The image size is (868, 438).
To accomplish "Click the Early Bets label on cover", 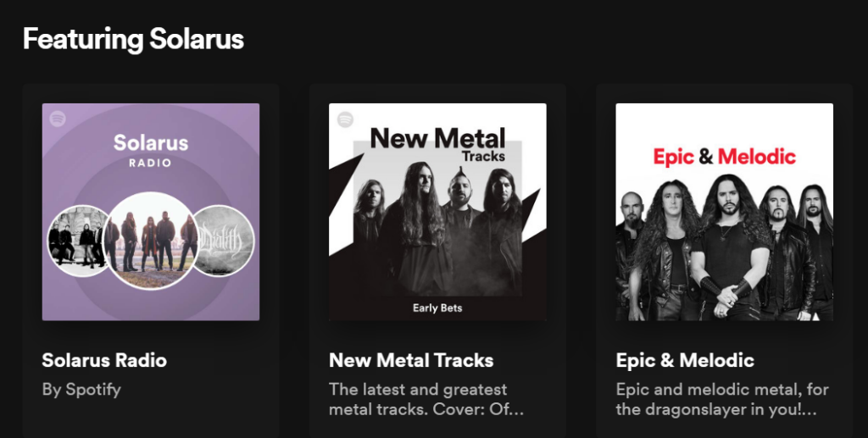I will click(x=437, y=308).
